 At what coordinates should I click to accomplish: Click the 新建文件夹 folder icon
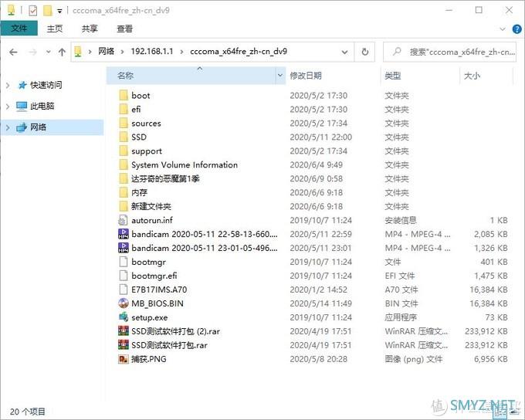click(124, 206)
